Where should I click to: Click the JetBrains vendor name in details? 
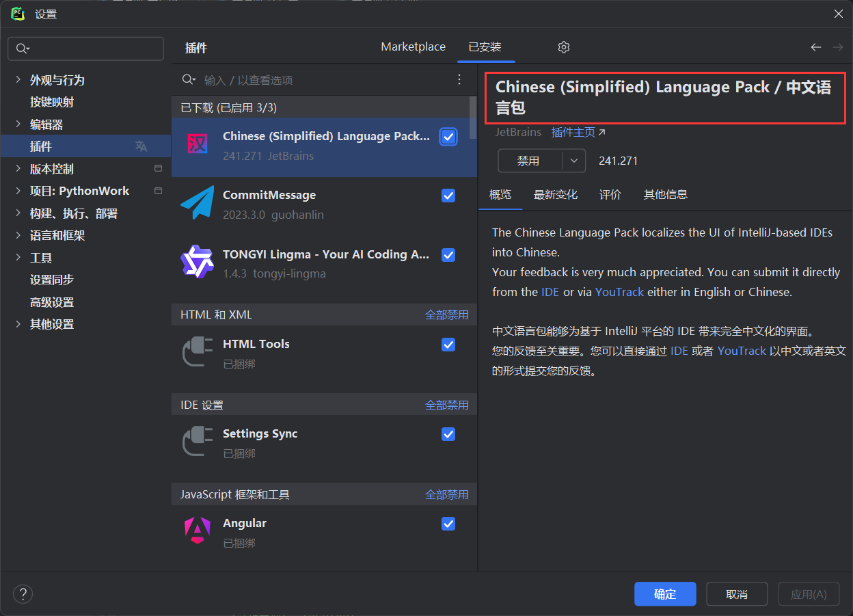[x=518, y=133]
